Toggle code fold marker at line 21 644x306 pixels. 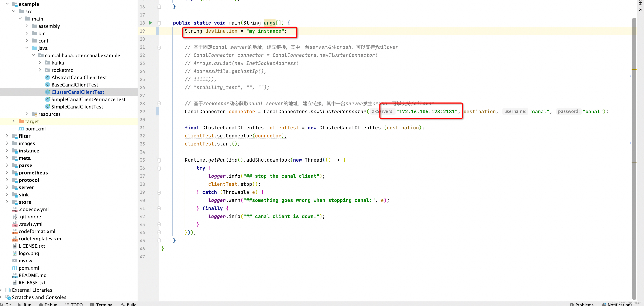159,47
